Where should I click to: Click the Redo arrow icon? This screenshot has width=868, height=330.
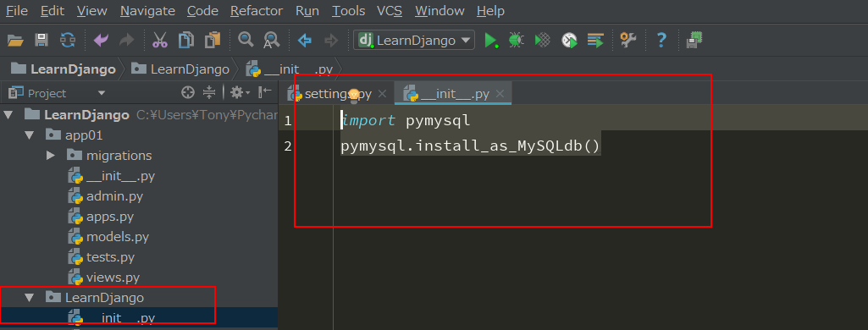(127, 40)
